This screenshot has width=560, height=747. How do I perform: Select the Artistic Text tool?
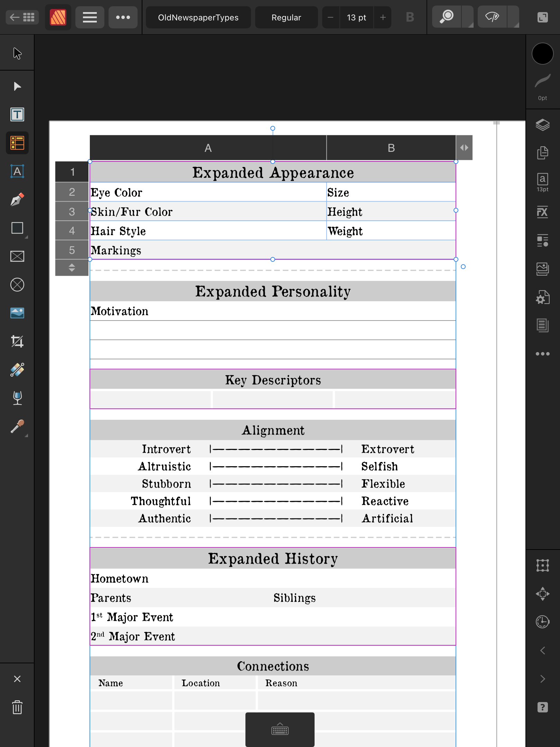(x=17, y=171)
